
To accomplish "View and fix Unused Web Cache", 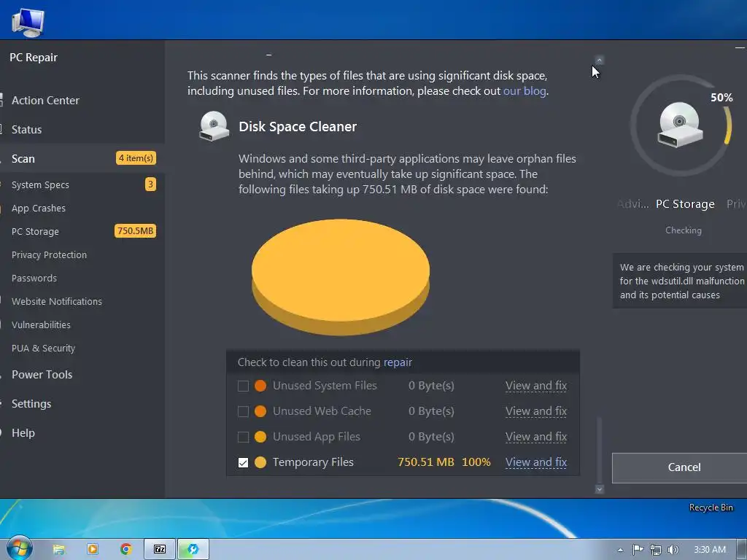I will 536,411.
